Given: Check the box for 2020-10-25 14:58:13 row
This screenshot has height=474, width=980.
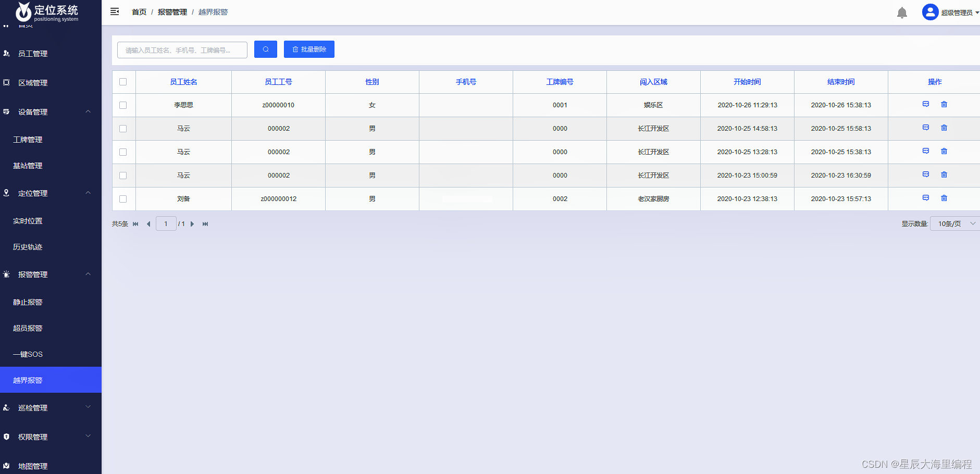Looking at the screenshot, I should click(123, 129).
